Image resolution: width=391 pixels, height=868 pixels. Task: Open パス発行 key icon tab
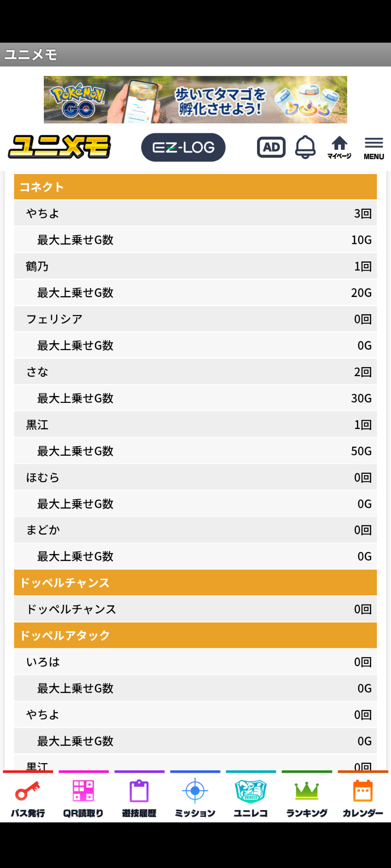pyautogui.click(x=28, y=799)
